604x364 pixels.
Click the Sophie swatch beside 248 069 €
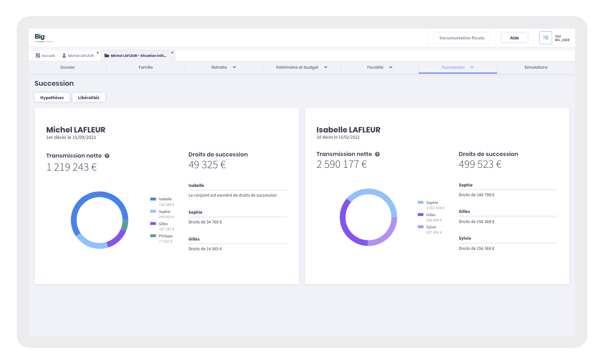tap(153, 211)
